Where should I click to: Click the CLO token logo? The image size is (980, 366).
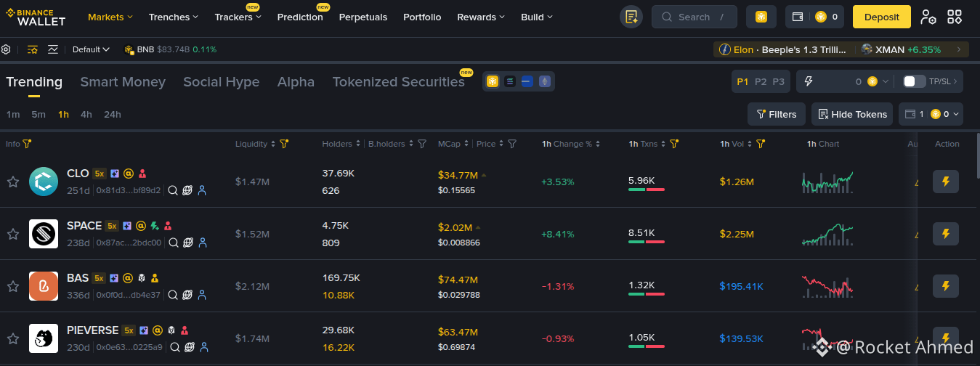point(44,182)
